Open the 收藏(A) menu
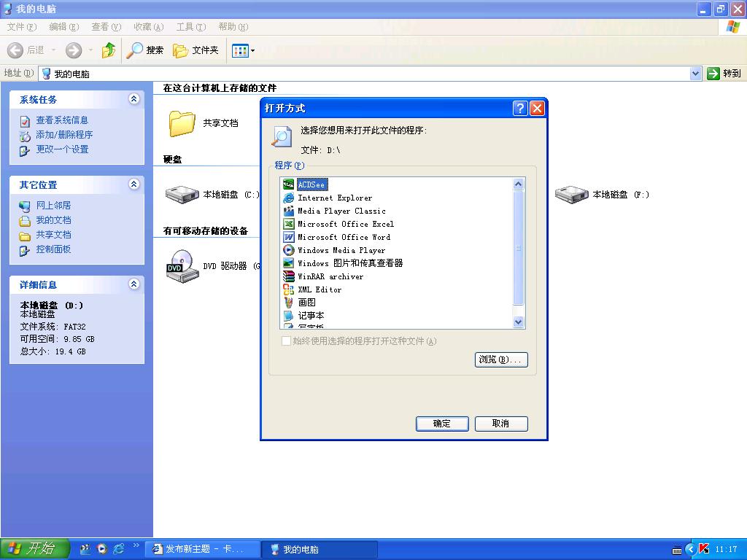The width and height of the screenshot is (747, 560). (149, 27)
